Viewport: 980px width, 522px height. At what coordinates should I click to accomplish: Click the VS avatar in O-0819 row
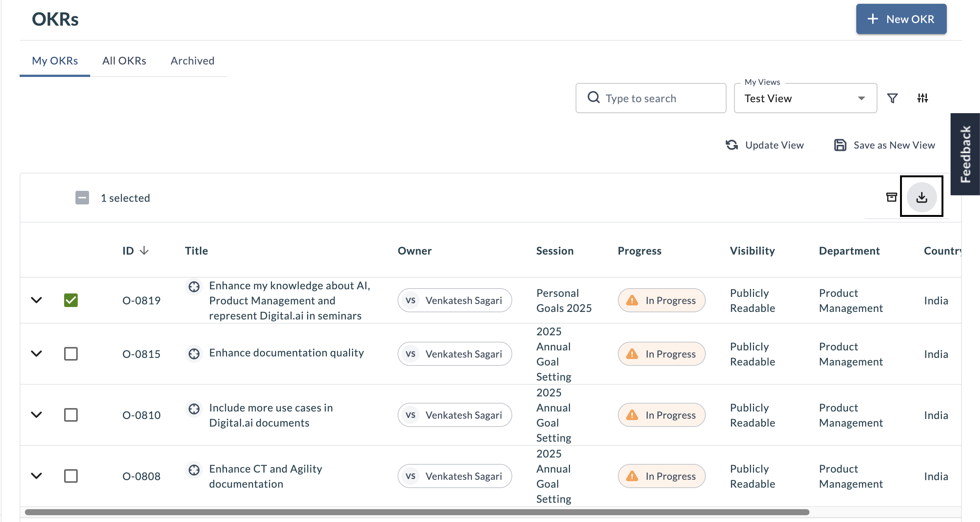pyautogui.click(x=410, y=301)
